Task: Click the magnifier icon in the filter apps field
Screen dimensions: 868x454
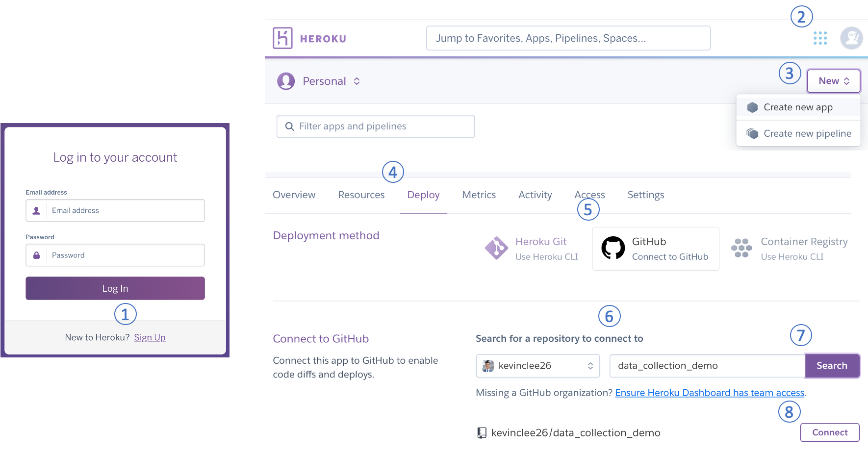Action: click(290, 126)
